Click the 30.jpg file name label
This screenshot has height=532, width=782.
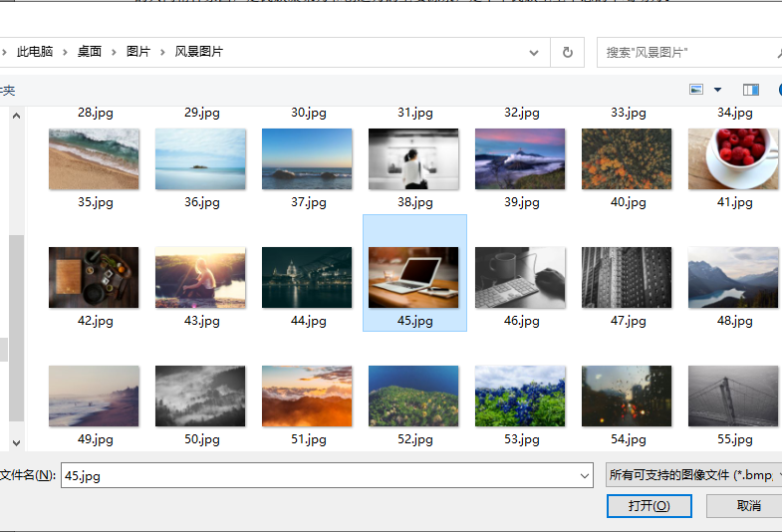309,113
